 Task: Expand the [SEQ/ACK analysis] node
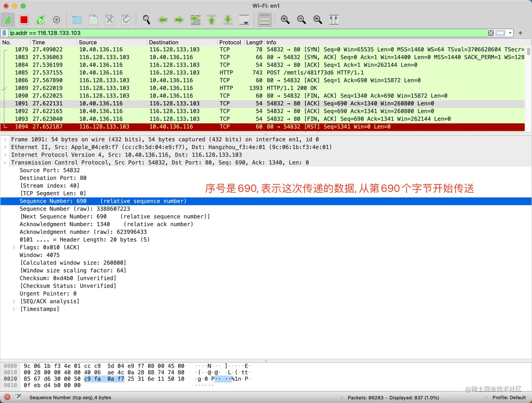tap(14, 301)
